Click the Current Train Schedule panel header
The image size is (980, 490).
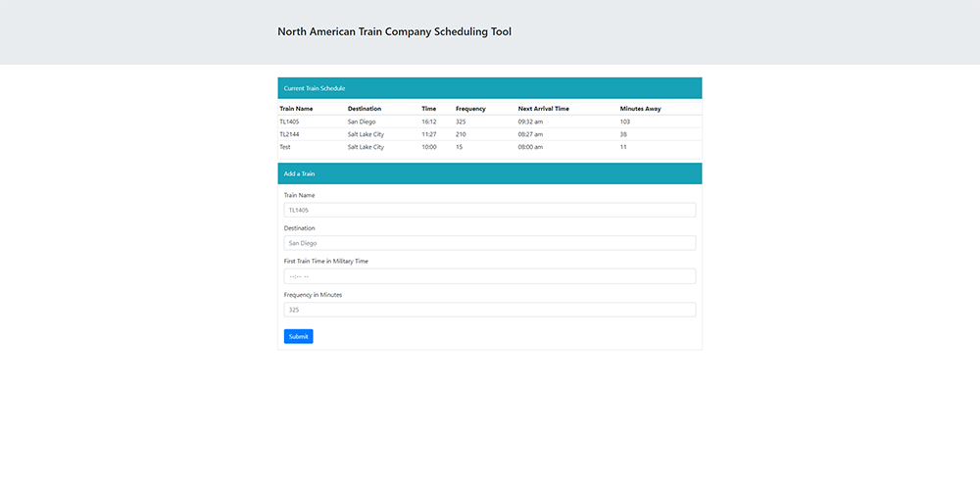pyautogui.click(x=489, y=88)
